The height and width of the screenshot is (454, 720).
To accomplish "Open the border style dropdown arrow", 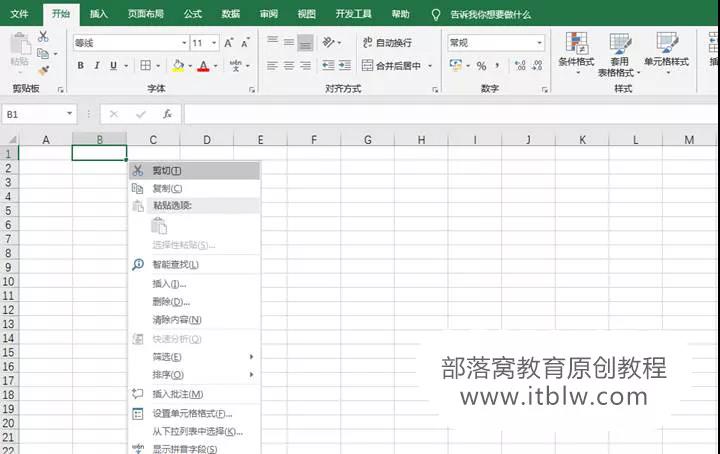I will 158,66.
